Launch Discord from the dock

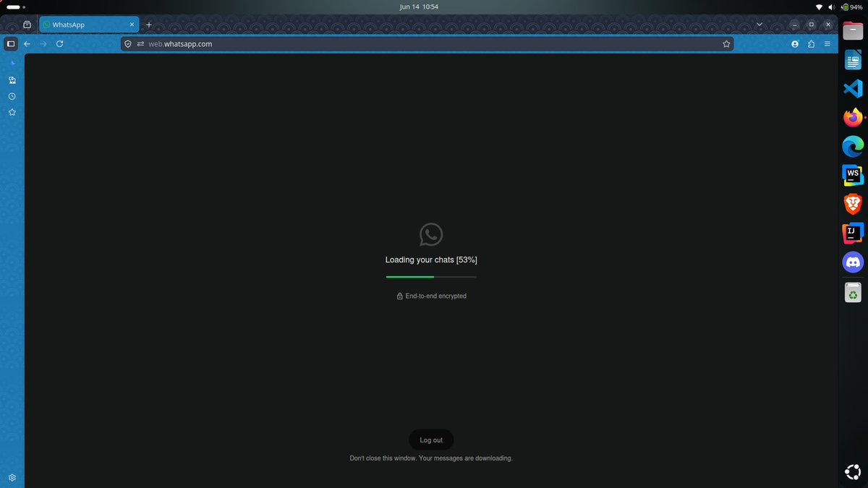point(853,262)
